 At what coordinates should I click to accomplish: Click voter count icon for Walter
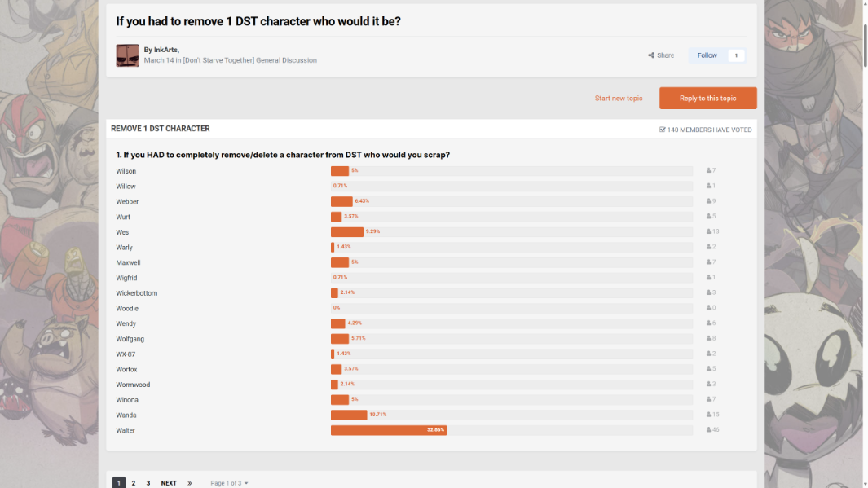[708, 430]
